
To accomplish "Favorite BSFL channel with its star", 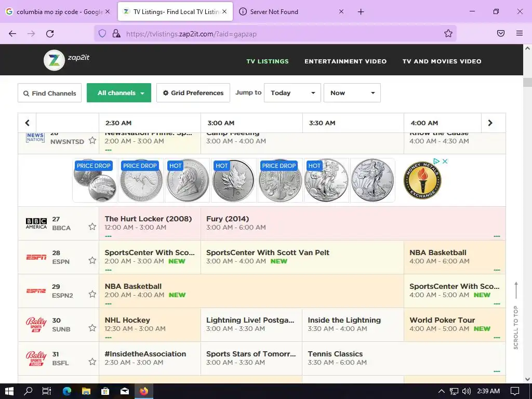I will click(92, 362).
